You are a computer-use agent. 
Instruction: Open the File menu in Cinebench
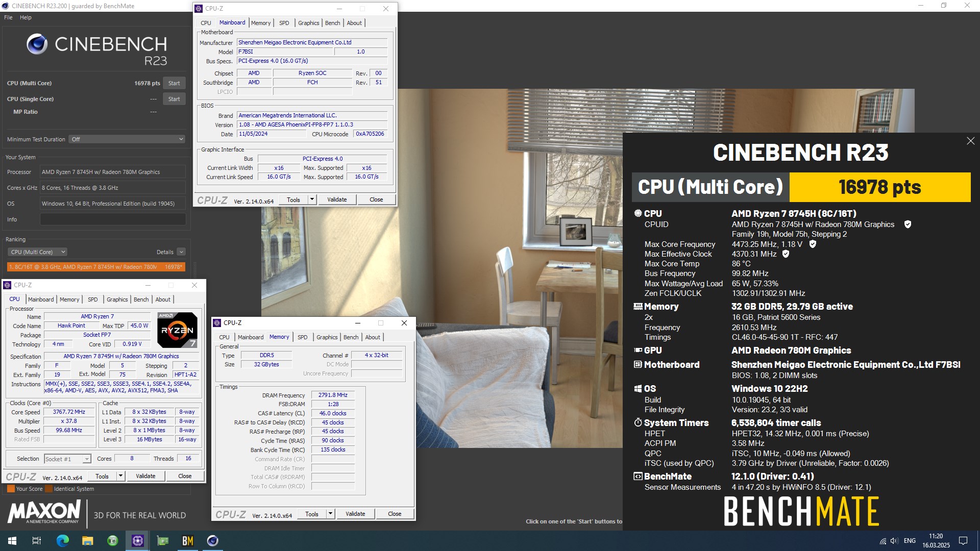[8, 17]
